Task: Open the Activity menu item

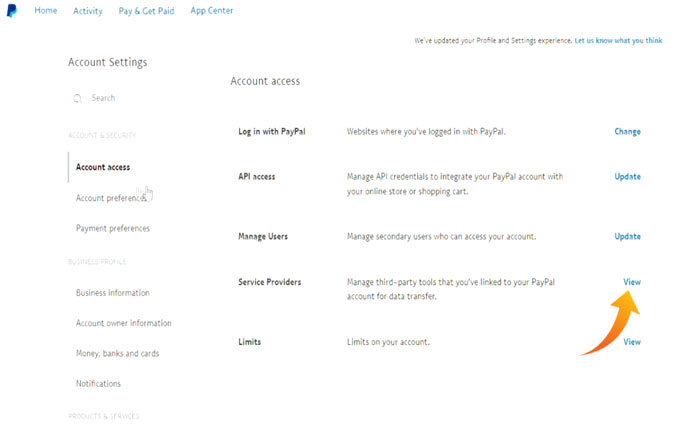Action: click(88, 11)
